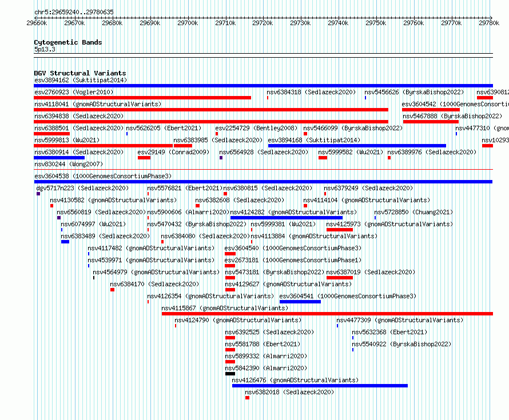This screenshot has width=509, height=420.
Task: Select nsv5456626 (ByrskaBishop2022) label
Action: pos(414,92)
